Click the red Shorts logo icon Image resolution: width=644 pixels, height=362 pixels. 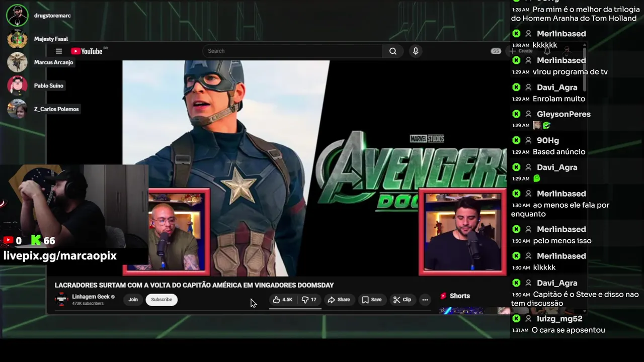[443, 296]
